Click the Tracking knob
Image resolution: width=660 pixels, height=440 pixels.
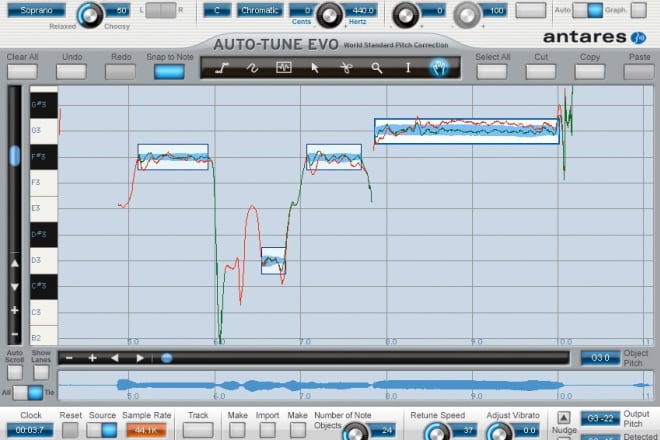(x=89, y=15)
